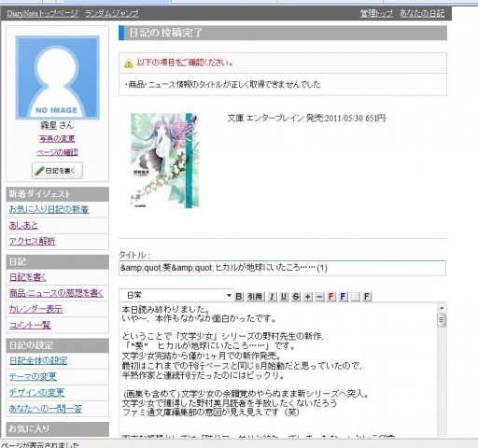478x448 pixels.
Task: Open 日記全体の設定
Action: [38, 360]
